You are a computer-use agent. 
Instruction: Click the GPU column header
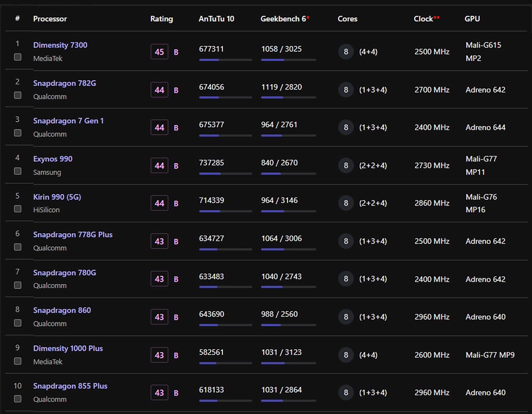(472, 19)
